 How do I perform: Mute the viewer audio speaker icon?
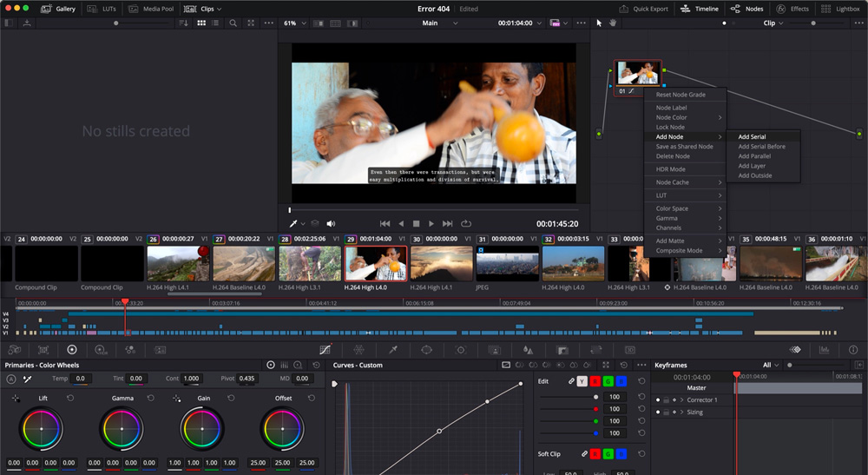[x=331, y=223]
